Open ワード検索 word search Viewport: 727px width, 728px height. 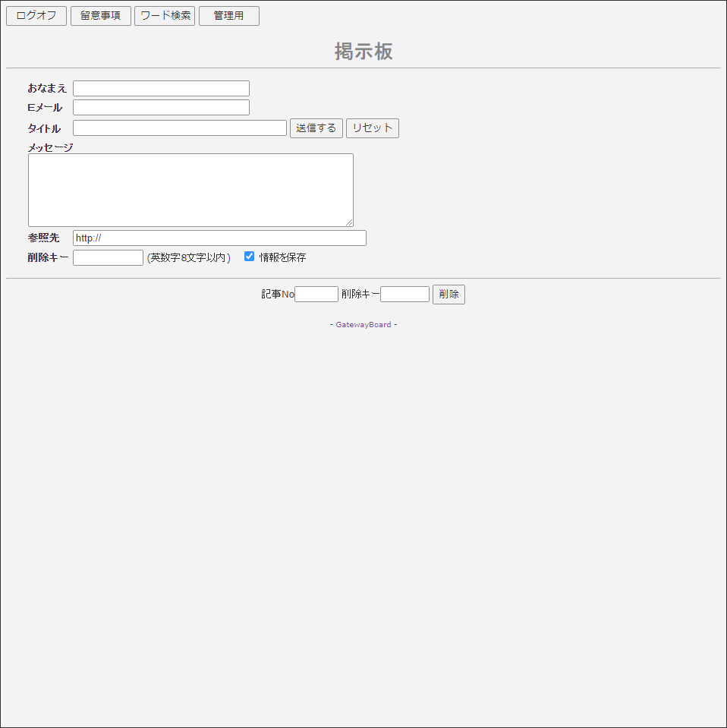tap(165, 16)
